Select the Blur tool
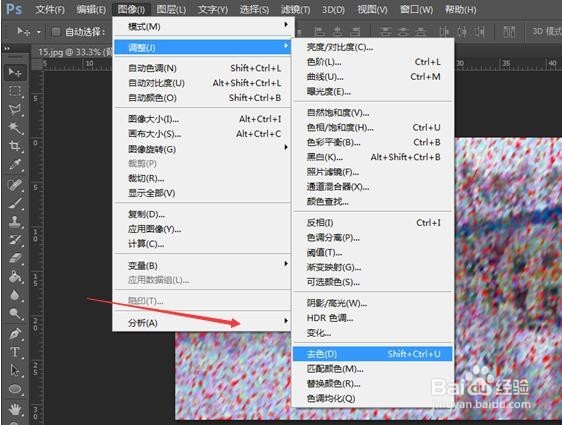The image size is (562, 425). 15,295
